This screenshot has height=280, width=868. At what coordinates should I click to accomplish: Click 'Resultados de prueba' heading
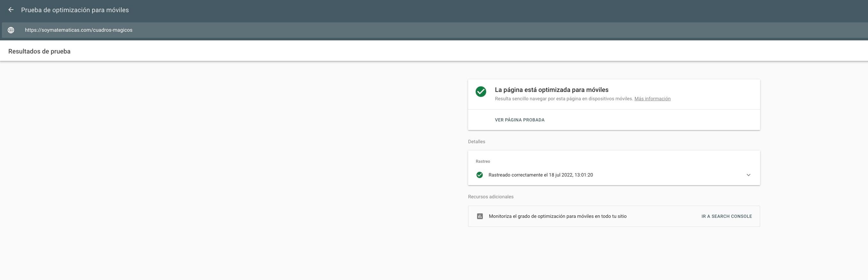[39, 51]
